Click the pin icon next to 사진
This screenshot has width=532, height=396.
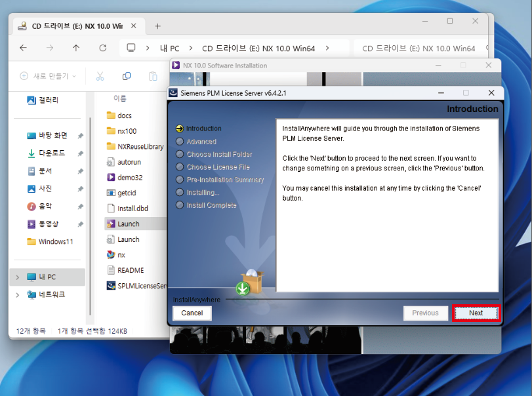click(x=81, y=189)
